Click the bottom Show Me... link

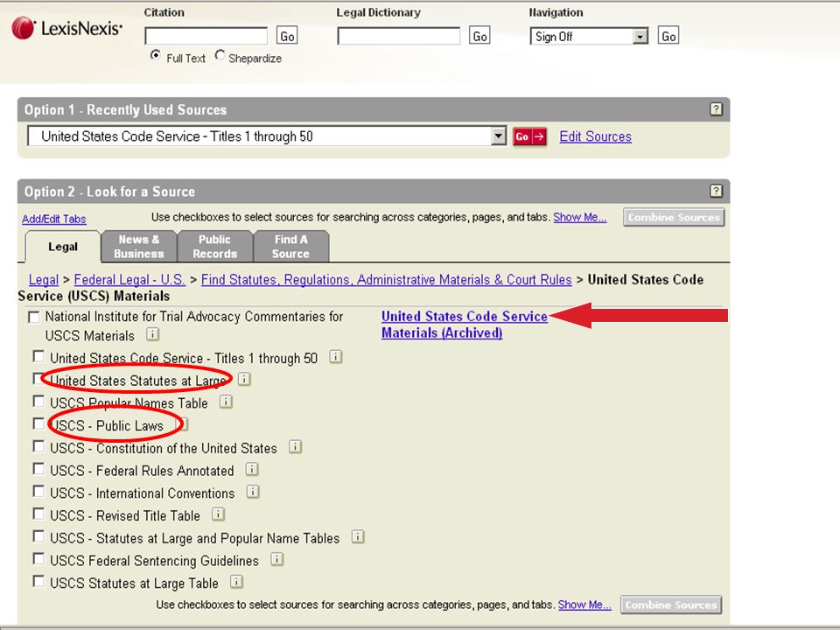click(x=584, y=605)
